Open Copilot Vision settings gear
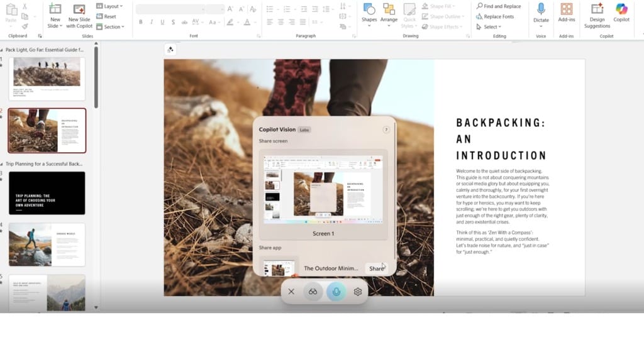 click(x=358, y=292)
